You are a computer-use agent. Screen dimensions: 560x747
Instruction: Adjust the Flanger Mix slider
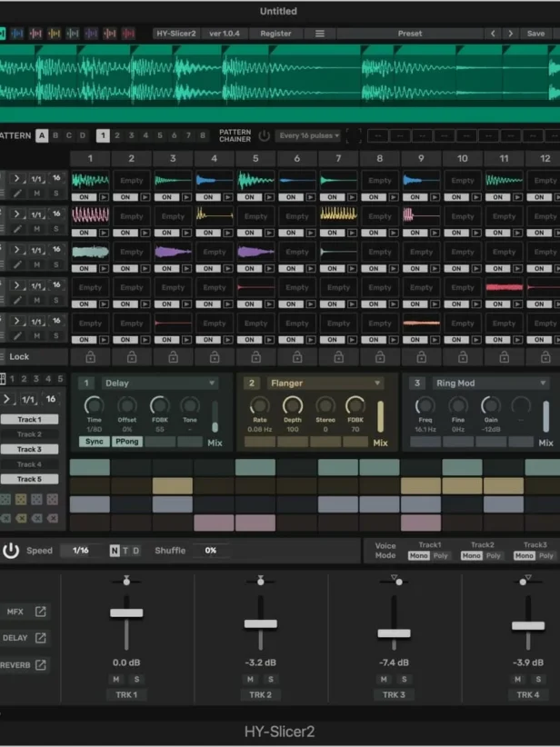380,417
